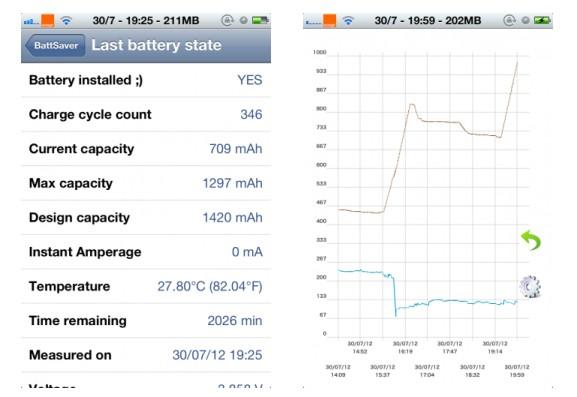Tap the orange carrier icon on left screen

[x=47, y=21]
